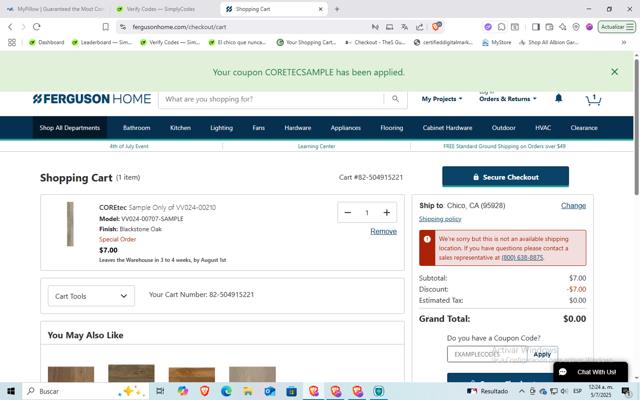Decrease quantity with the minus button
The width and height of the screenshot is (640, 400).
pos(348,212)
